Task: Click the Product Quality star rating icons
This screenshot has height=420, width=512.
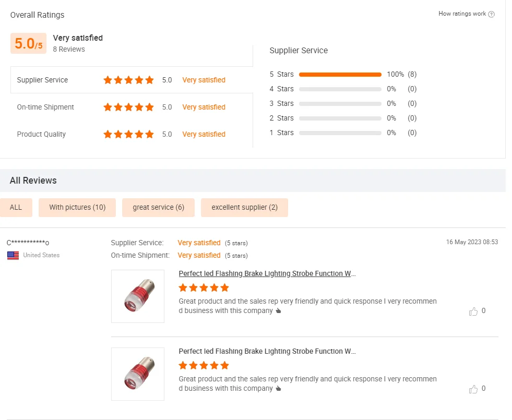Action: [128, 134]
